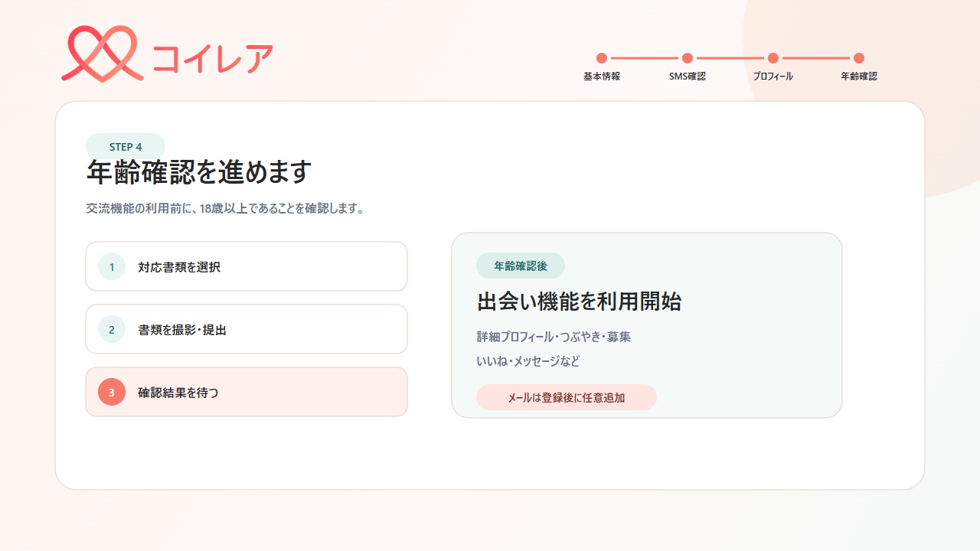Click the プロフィール step label

click(x=773, y=77)
